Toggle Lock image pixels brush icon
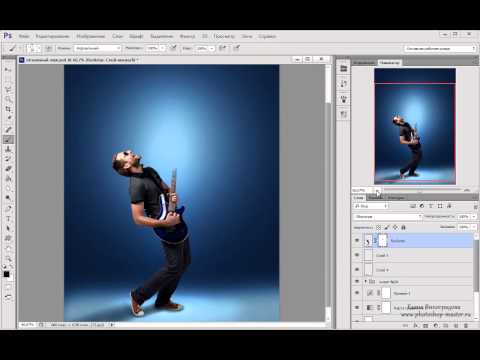This screenshot has height=360, width=480. (387, 227)
